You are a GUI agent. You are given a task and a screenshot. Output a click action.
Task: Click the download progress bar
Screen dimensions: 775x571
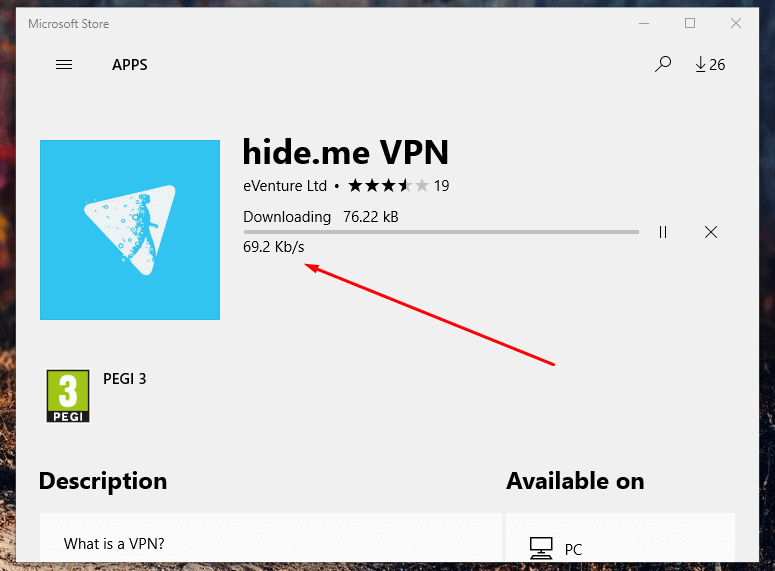(x=441, y=232)
